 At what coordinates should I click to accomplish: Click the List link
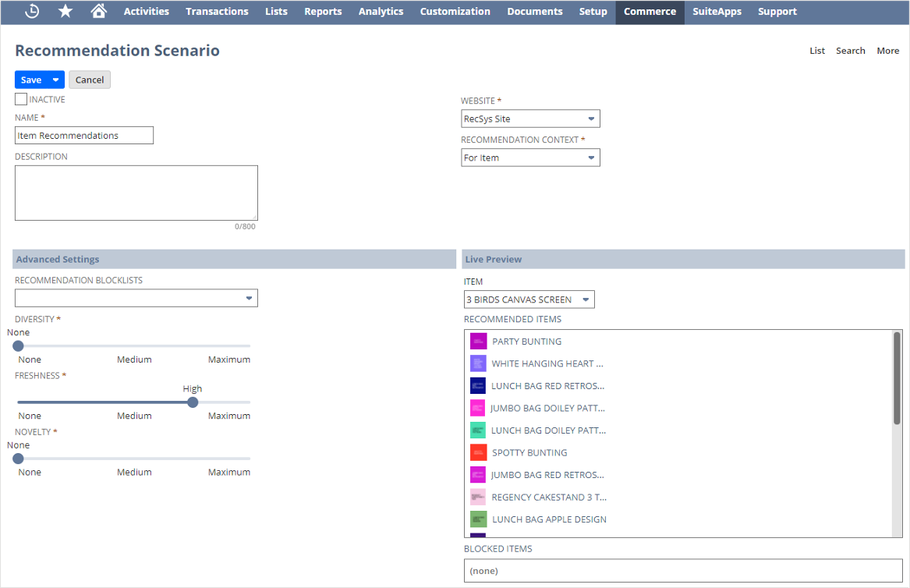coord(817,51)
